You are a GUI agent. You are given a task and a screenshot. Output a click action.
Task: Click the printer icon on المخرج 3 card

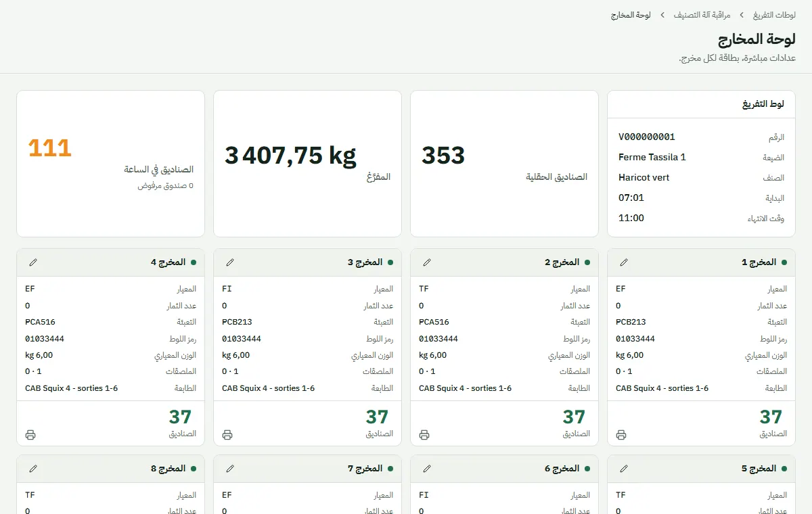(x=227, y=435)
